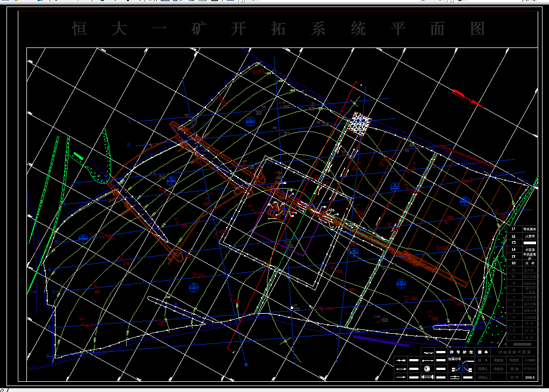Select the date 2002.6 in title block
This screenshot has height=392, width=549.
(529, 377)
